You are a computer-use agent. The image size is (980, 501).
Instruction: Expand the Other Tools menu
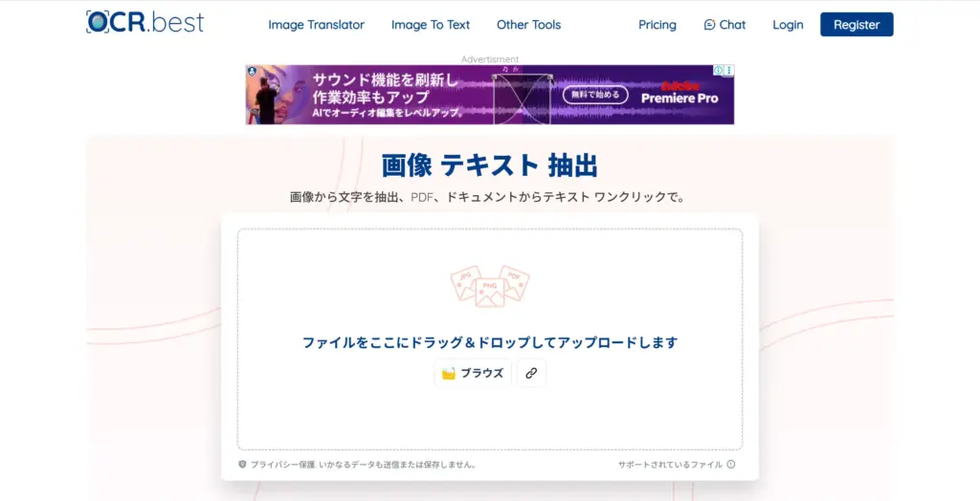pyautogui.click(x=528, y=25)
